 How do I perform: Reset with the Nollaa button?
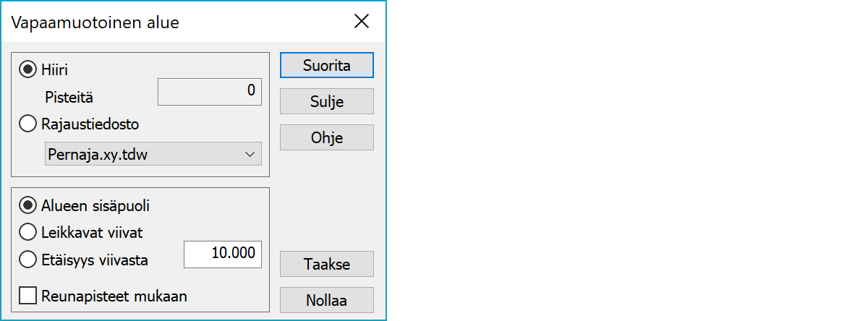point(326,299)
